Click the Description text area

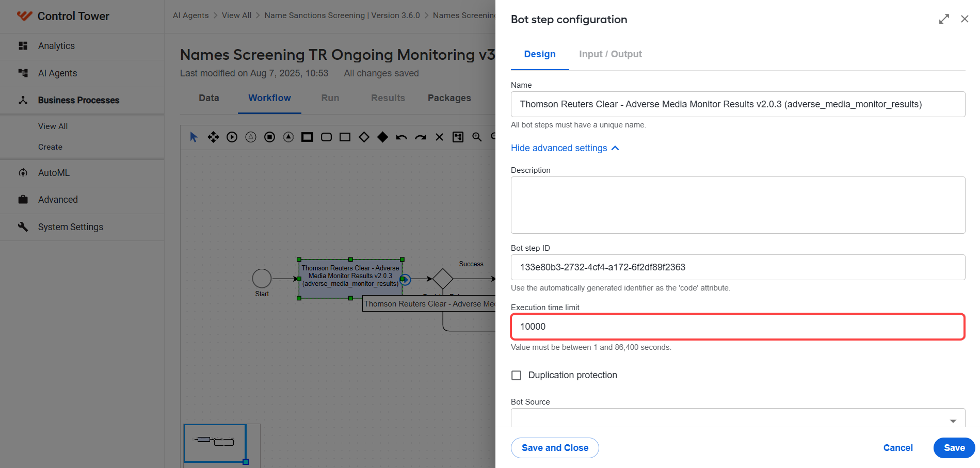[738, 205]
